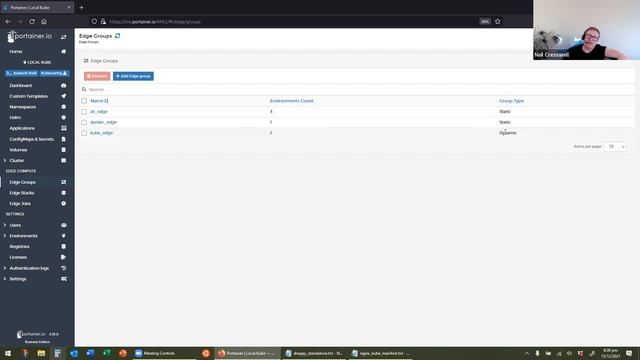Click the Edge Stacks layers icon

pos(64,193)
